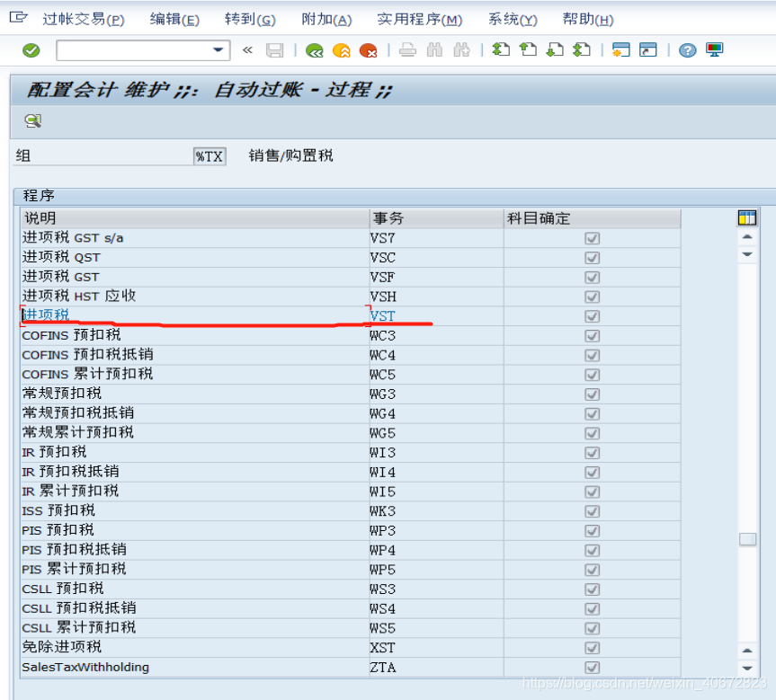Click the vertical scrollbar thumb of the table
This screenshot has height=700, width=776.
tap(747, 539)
